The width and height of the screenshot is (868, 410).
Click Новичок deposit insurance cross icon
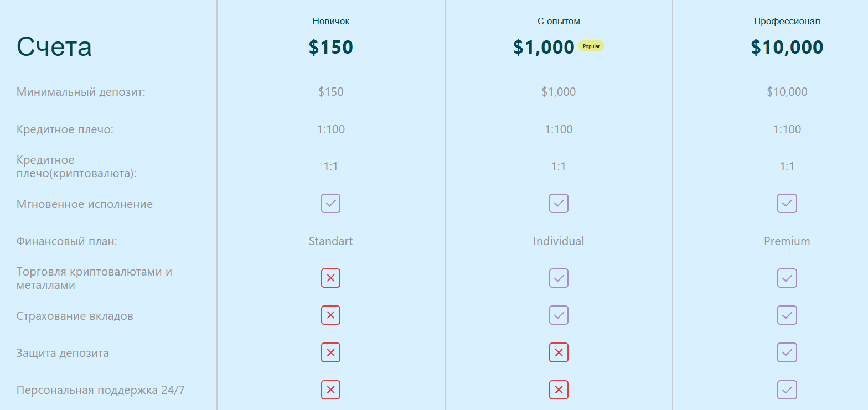click(x=330, y=315)
